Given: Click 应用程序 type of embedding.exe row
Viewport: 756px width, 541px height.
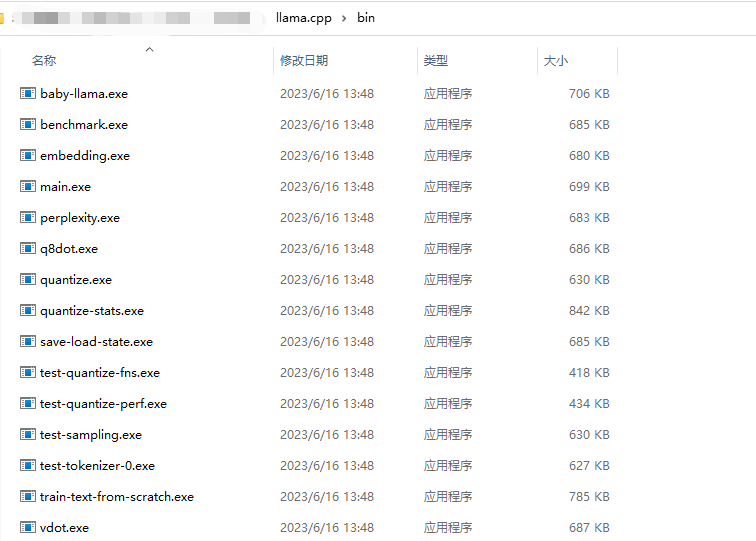Looking at the screenshot, I should pos(448,156).
